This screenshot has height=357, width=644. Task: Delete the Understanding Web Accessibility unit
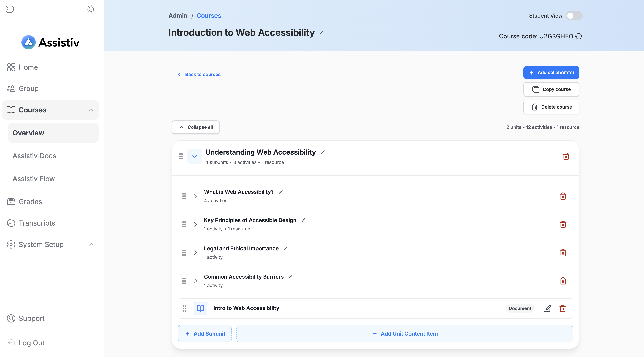point(566,156)
